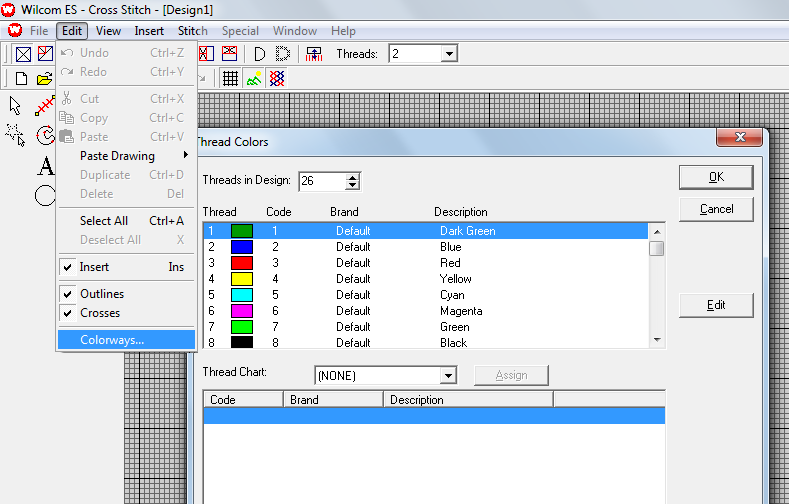This screenshot has width=789, height=504.
Task: Toggle the grid display icon
Action: coord(230,79)
